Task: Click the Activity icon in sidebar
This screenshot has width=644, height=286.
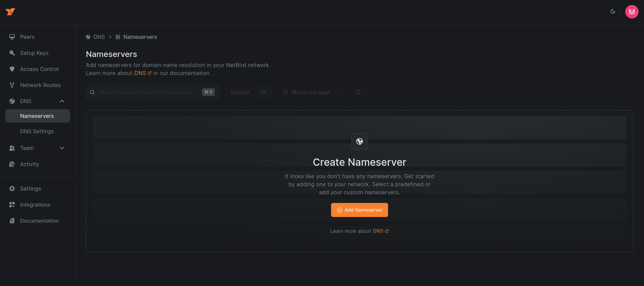Action: click(x=12, y=164)
